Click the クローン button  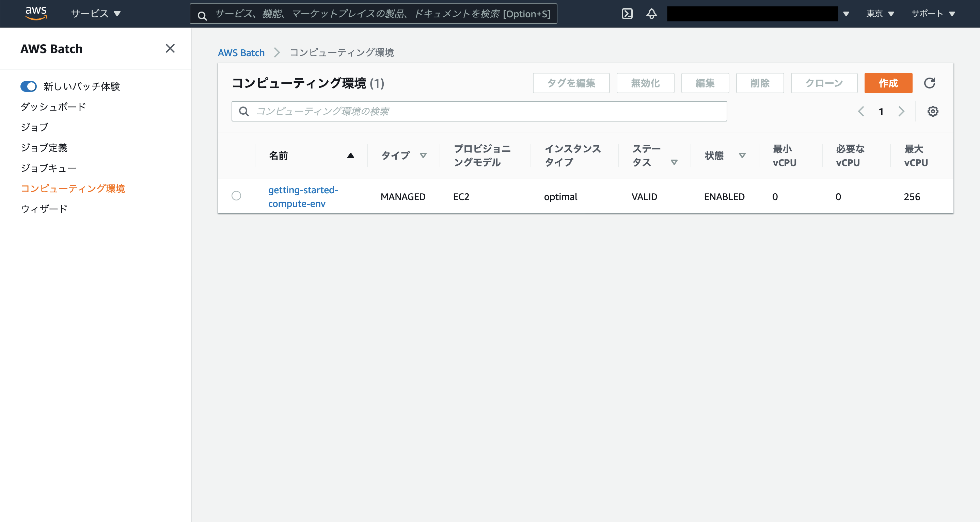point(824,83)
